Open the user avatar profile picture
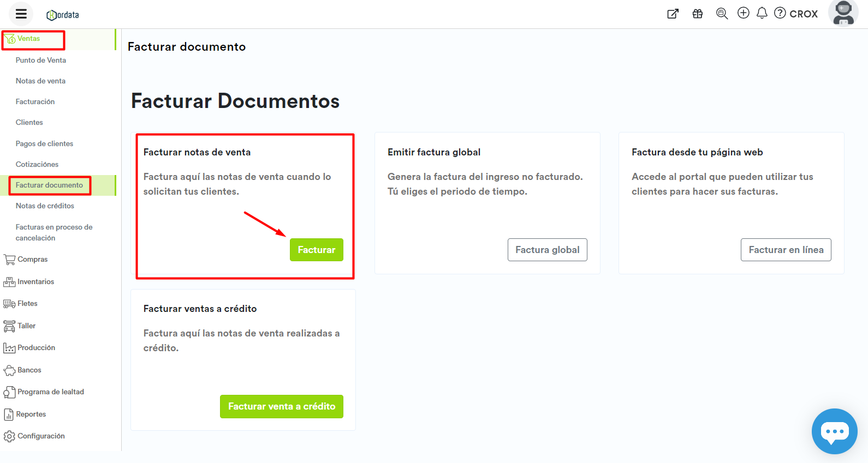 coord(843,13)
